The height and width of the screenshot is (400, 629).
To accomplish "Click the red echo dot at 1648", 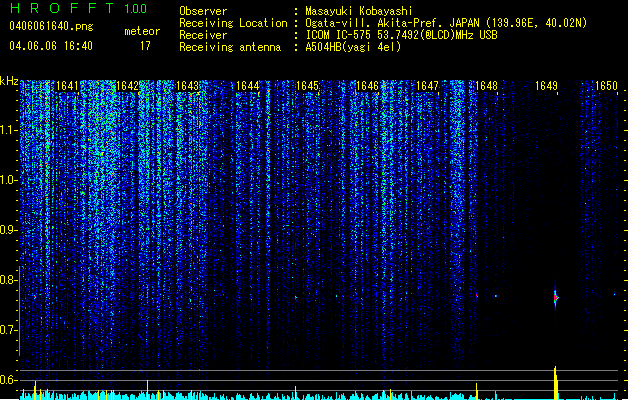I will click(x=477, y=295).
